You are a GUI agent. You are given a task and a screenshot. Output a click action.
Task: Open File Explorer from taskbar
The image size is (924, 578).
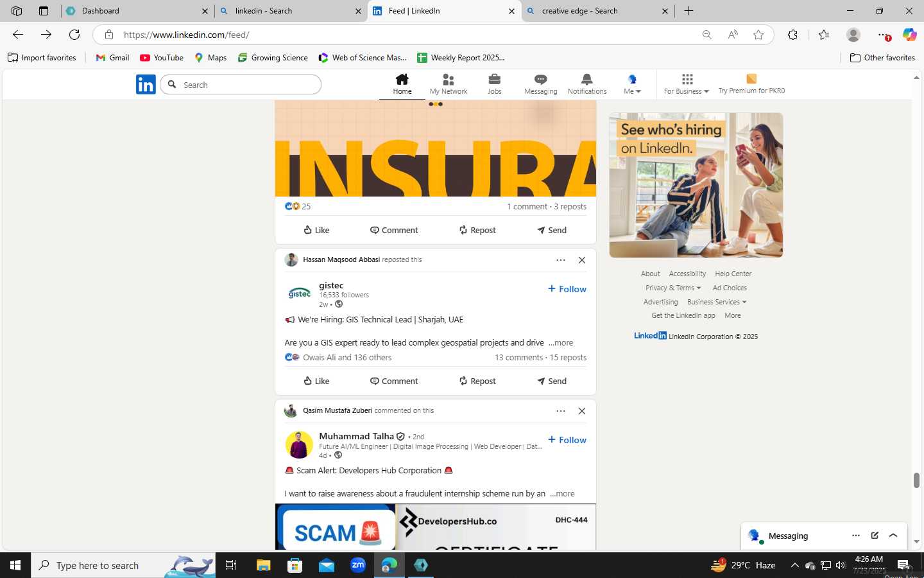click(x=263, y=565)
